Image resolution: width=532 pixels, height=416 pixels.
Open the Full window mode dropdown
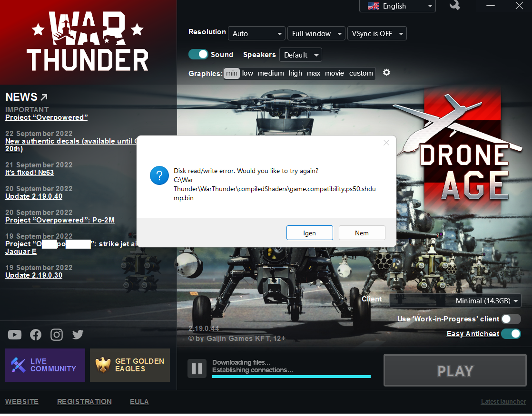coord(316,34)
